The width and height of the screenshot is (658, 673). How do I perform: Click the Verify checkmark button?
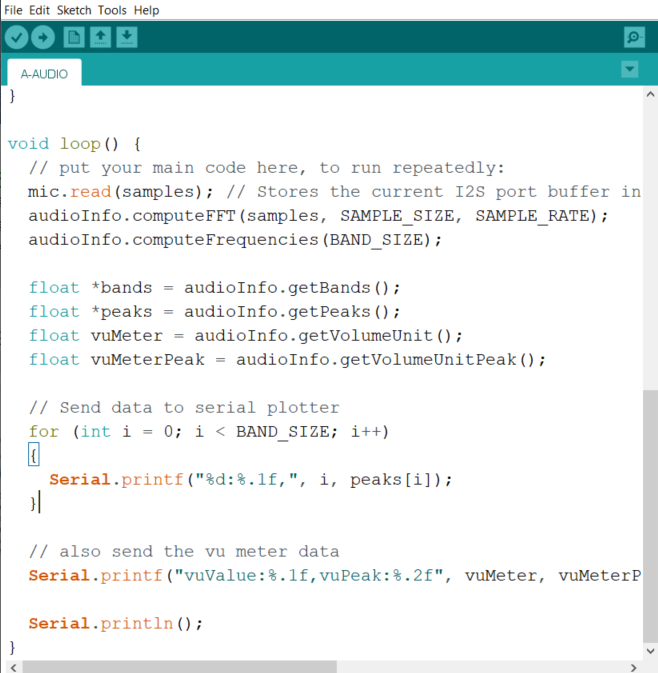[x=16, y=37]
